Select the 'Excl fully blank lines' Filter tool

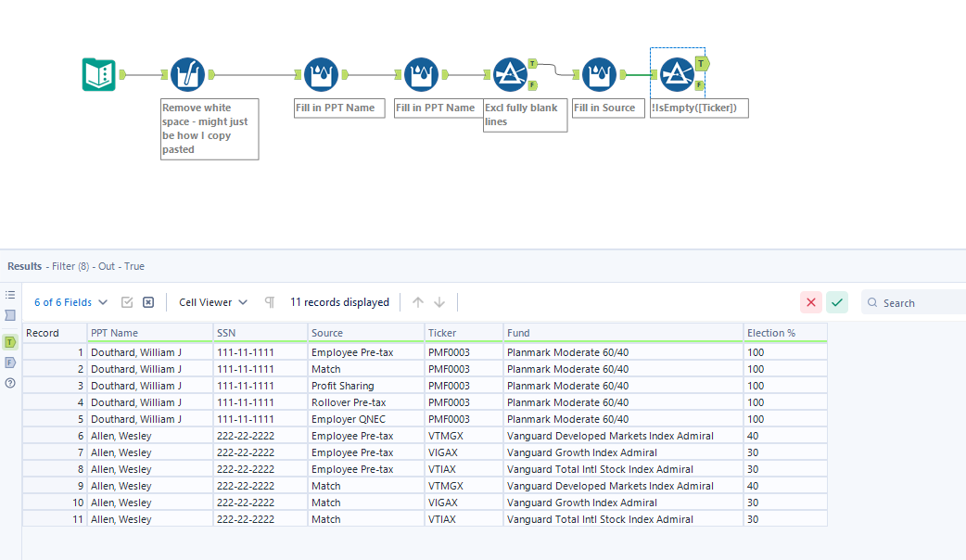point(513,74)
